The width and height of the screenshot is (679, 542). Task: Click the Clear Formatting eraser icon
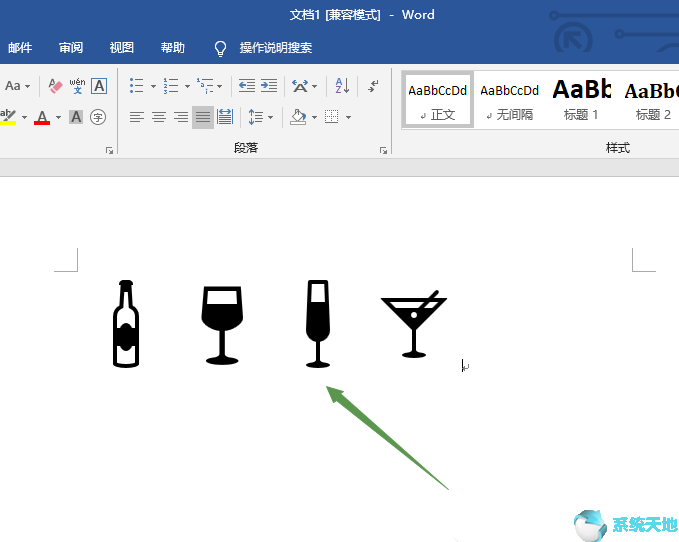(x=55, y=86)
